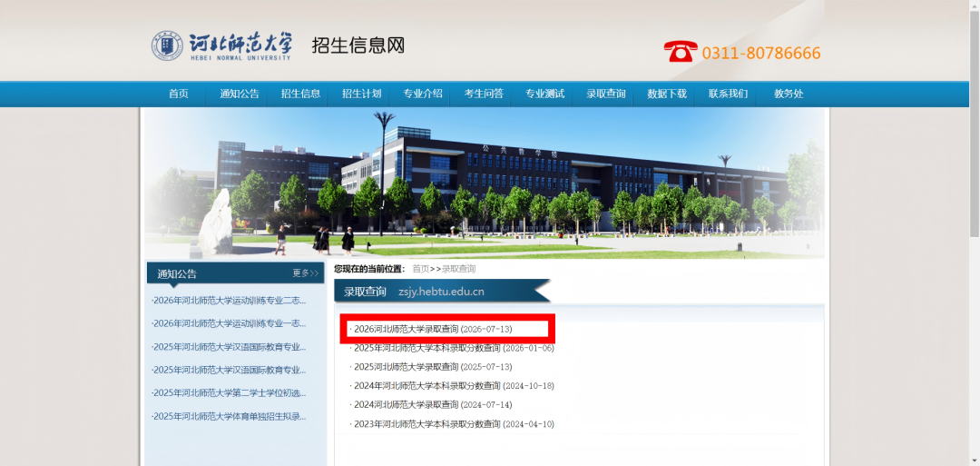This screenshot has height=466, width=980.
Task: Open 考生问答 navigation item
Action: [484, 94]
